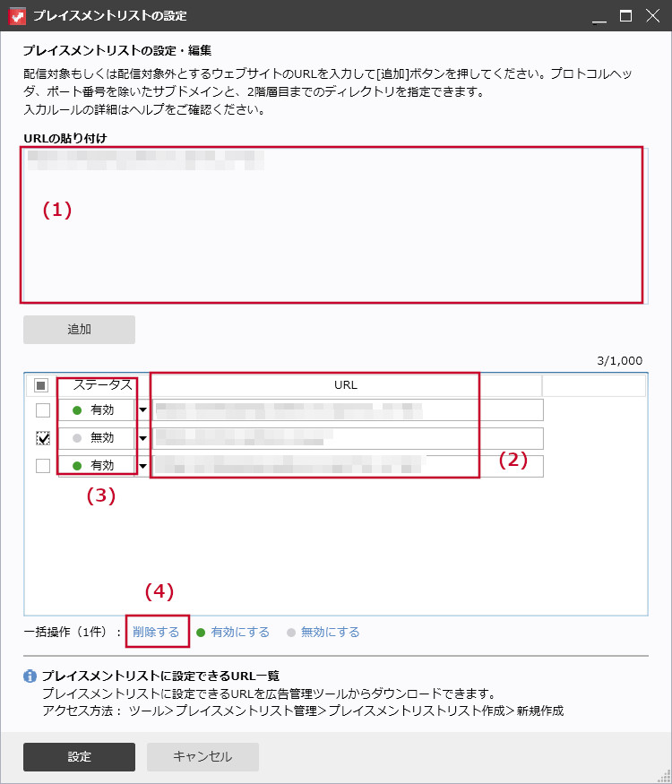Toggle the select-all checkbox in table header

tap(41, 385)
